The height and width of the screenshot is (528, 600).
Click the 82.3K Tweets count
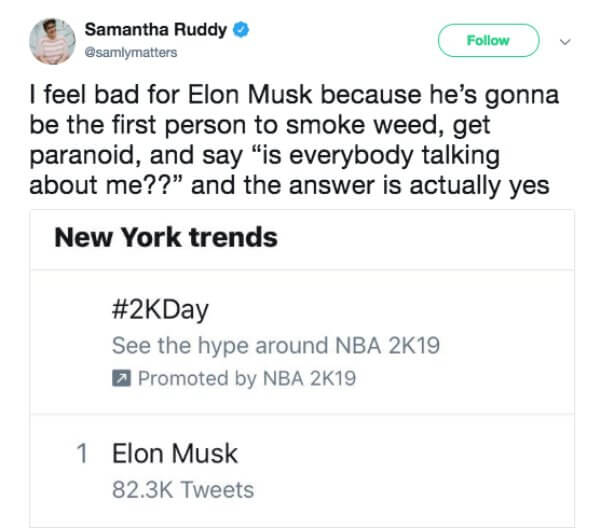[x=183, y=489]
